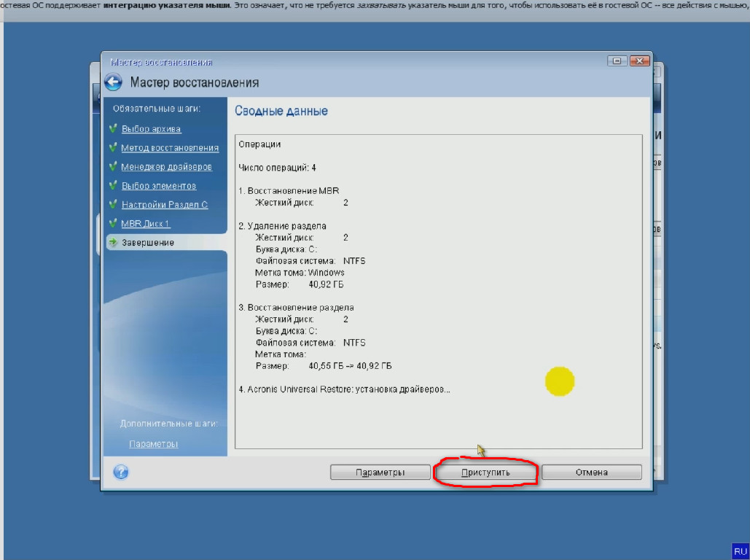750x560 pixels.
Task: Click green checkmark beside Выбор элементов
Action: coord(113,186)
